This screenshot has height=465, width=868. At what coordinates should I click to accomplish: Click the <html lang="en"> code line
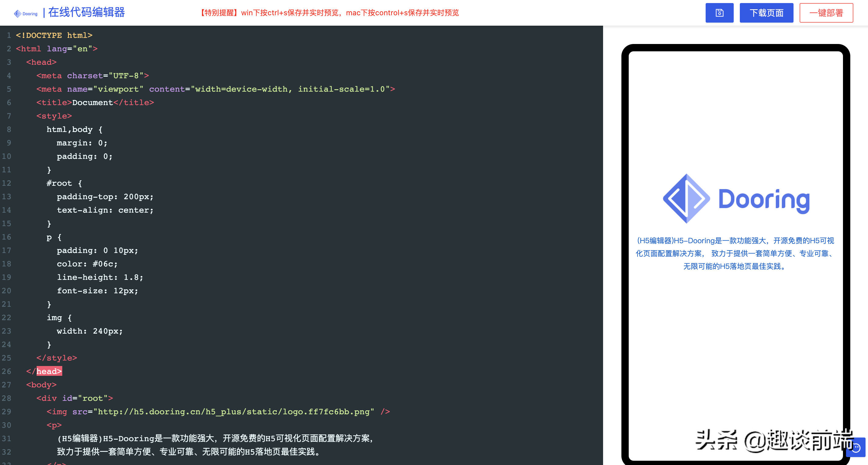[56, 49]
